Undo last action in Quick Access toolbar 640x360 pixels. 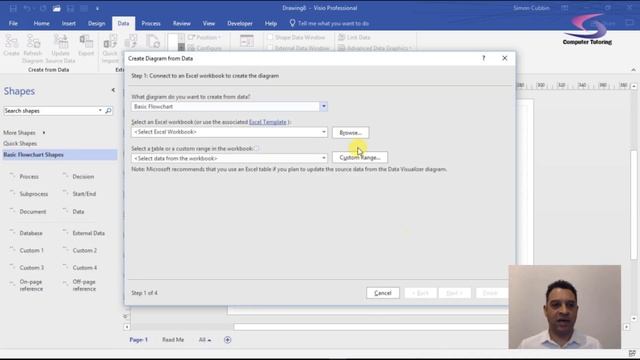(27, 8)
